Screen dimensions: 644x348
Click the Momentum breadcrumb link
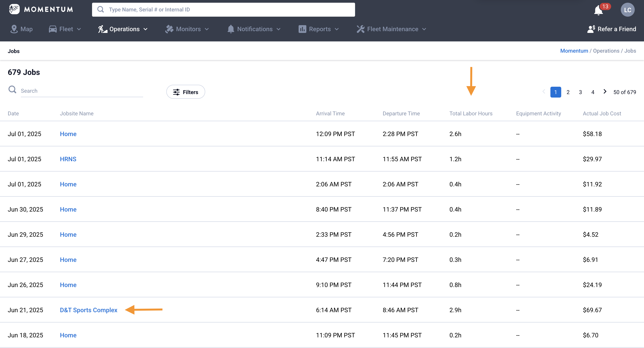pos(574,51)
